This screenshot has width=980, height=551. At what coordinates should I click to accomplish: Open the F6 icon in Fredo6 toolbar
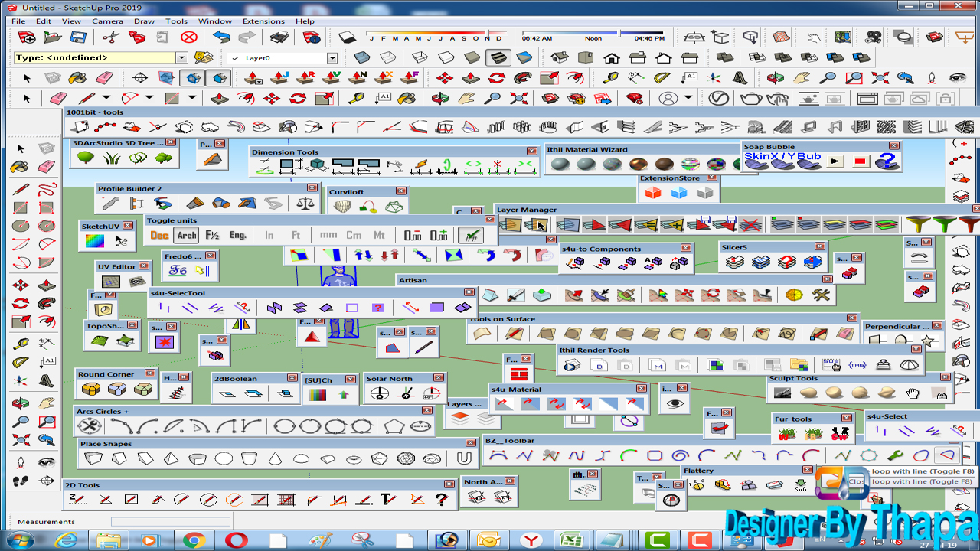178,270
